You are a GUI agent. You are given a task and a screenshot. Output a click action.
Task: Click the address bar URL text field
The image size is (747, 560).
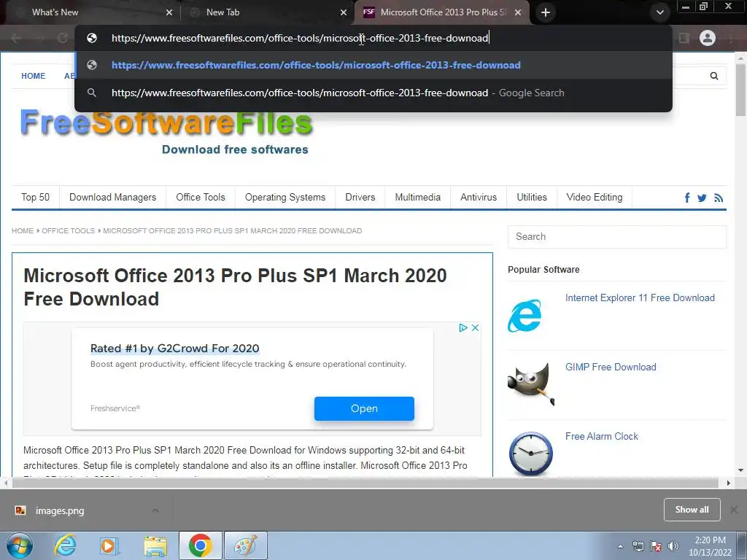[300, 38]
